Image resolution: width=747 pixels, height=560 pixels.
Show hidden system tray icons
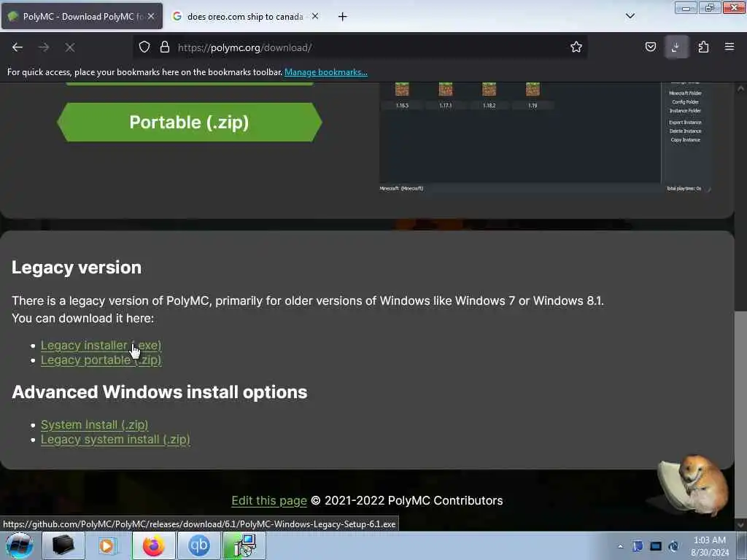620,547
